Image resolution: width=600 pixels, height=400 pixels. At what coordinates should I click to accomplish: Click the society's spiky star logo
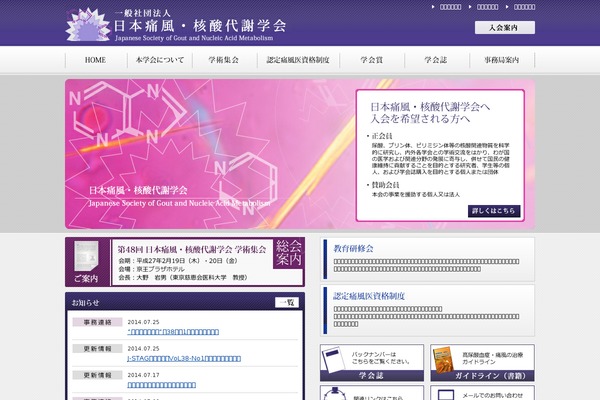tap(88, 24)
